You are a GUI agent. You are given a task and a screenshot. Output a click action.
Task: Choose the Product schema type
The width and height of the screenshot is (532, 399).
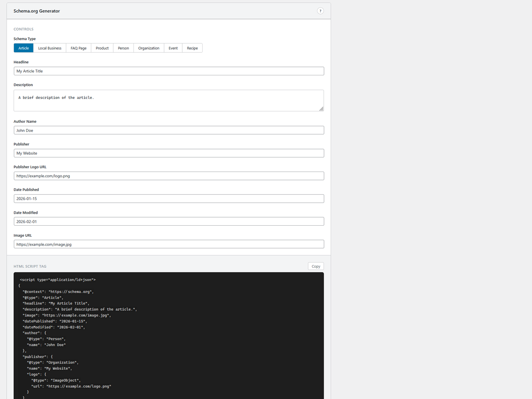(x=102, y=48)
